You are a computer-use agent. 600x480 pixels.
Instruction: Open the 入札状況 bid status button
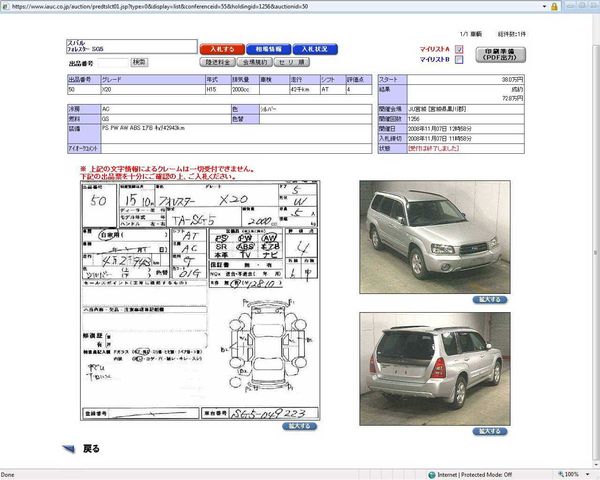(315, 49)
